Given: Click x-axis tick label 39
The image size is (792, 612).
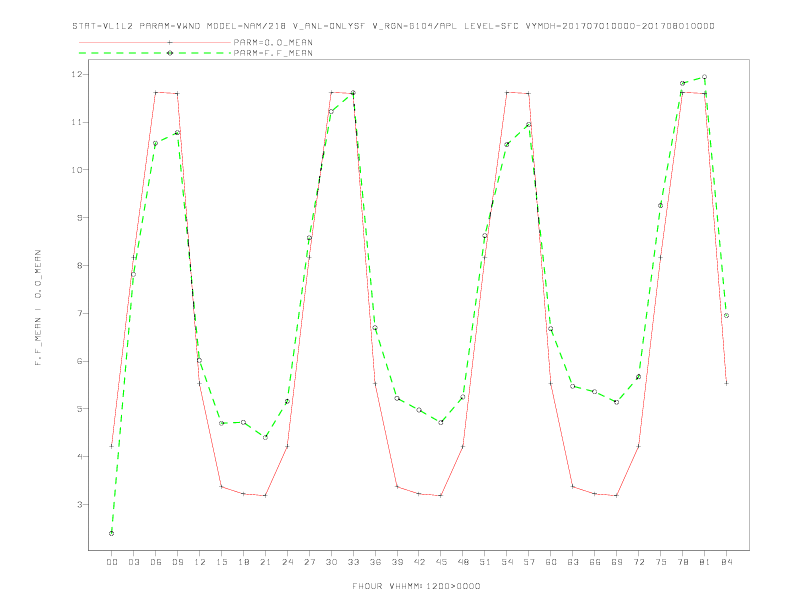Looking at the screenshot, I should pyautogui.click(x=397, y=562).
